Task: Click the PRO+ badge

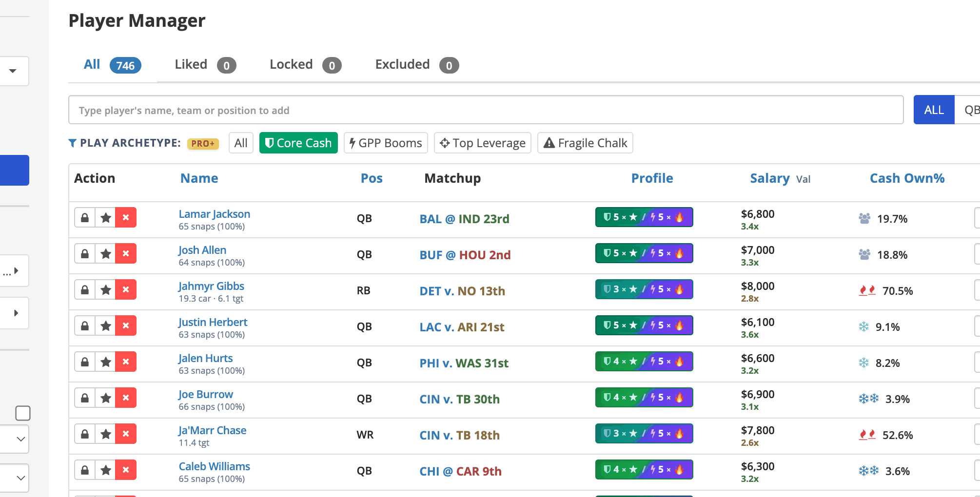Action: click(x=203, y=144)
